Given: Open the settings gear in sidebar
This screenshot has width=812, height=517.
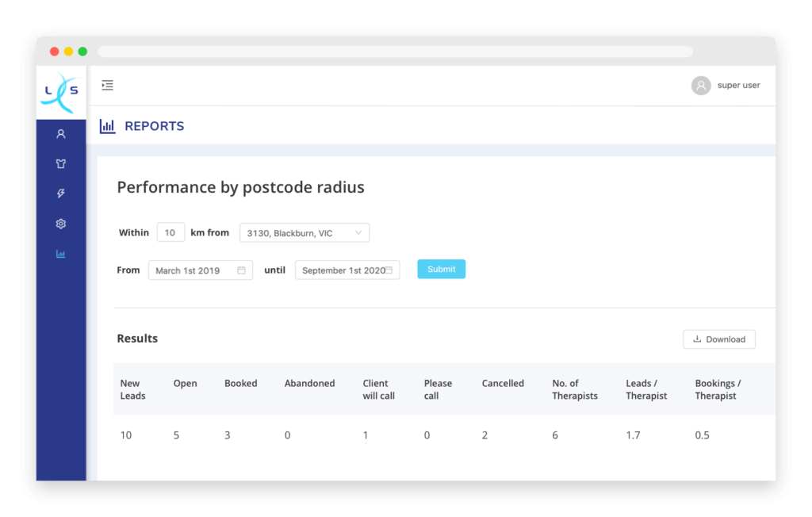Looking at the screenshot, I should click(60, 224).
